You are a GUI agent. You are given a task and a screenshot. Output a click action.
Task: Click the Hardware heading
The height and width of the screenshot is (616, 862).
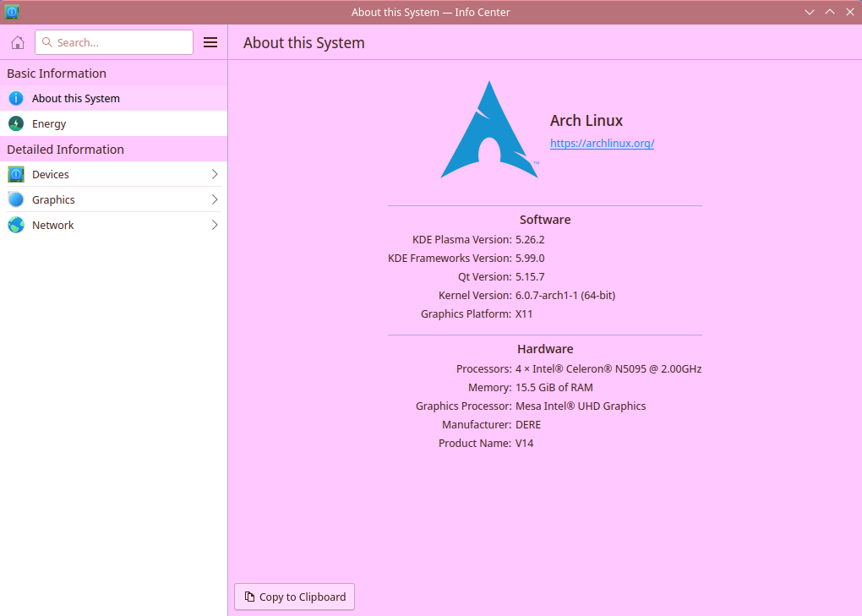(x=545, y=349)
